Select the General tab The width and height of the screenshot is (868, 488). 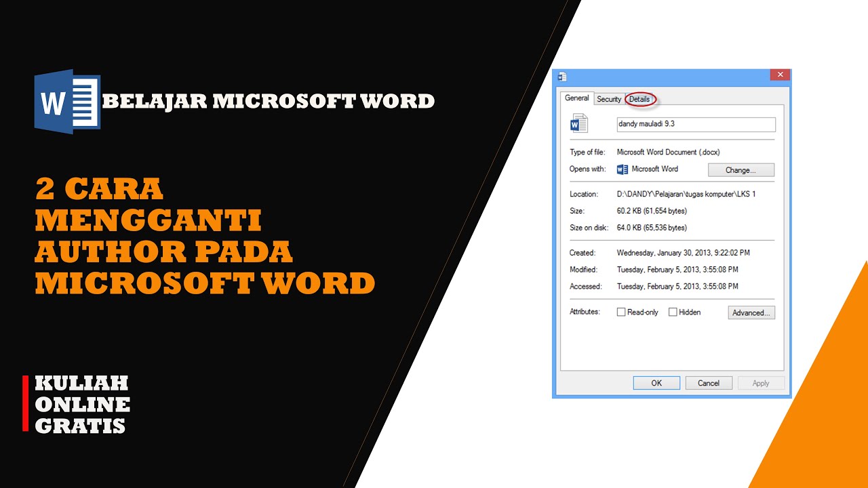577,98
